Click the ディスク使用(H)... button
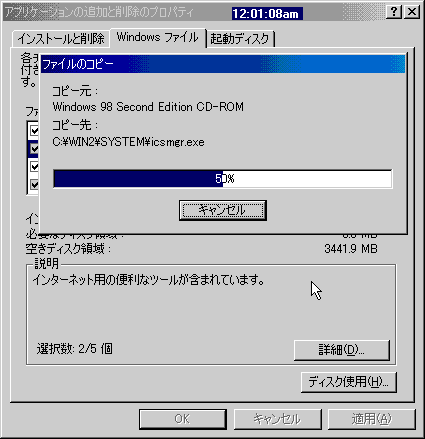Viewport: 425px width, 439px height. (349, 382)
